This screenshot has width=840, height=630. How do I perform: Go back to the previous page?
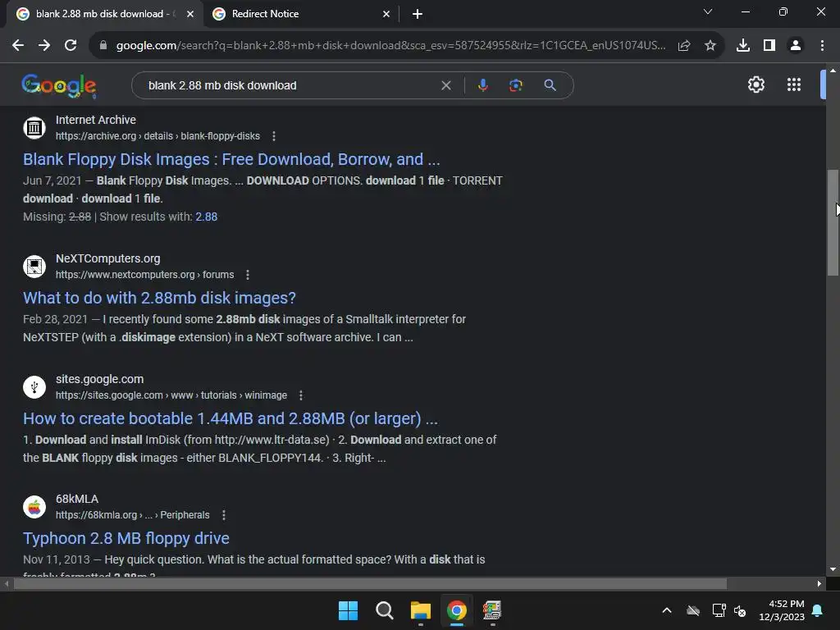[18, 46]
